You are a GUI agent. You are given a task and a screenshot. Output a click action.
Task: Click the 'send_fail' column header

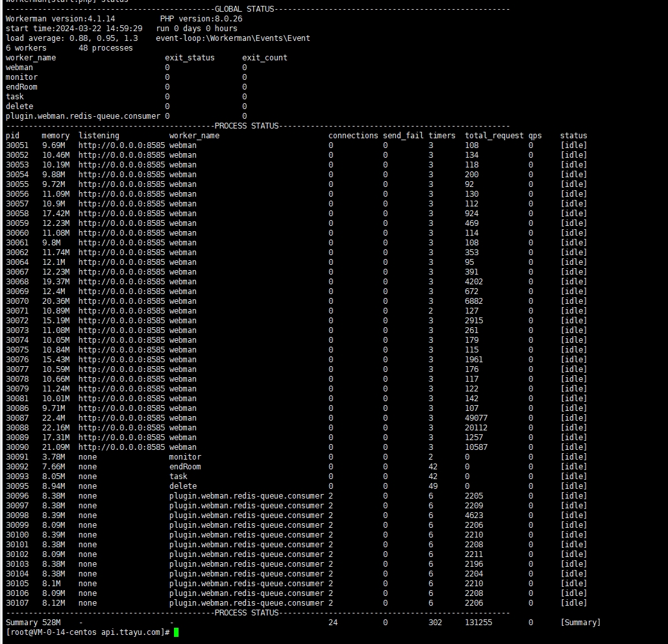tap(403, 136)
